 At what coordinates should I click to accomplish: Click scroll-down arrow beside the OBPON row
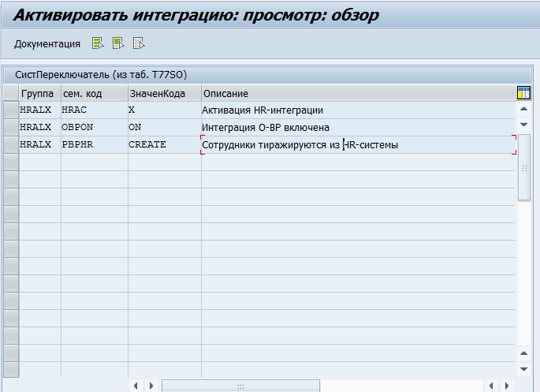pyautogui.click(x=523, y=125)
